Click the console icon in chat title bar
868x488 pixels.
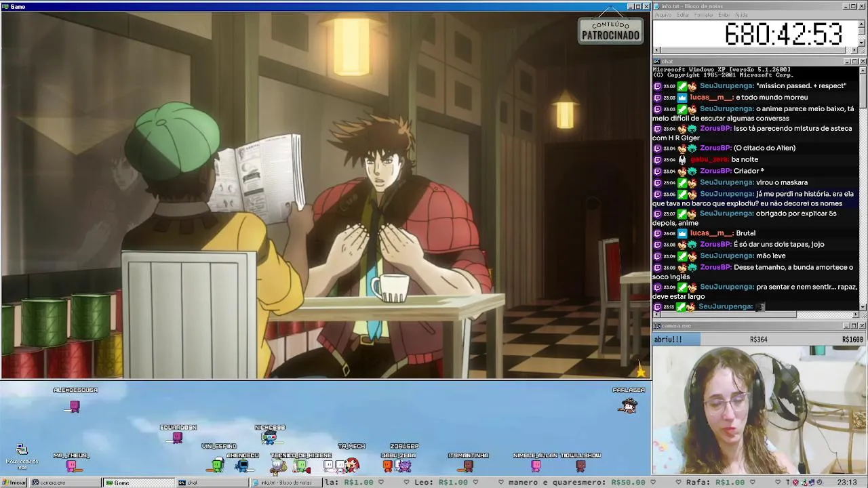coord(656,62)
